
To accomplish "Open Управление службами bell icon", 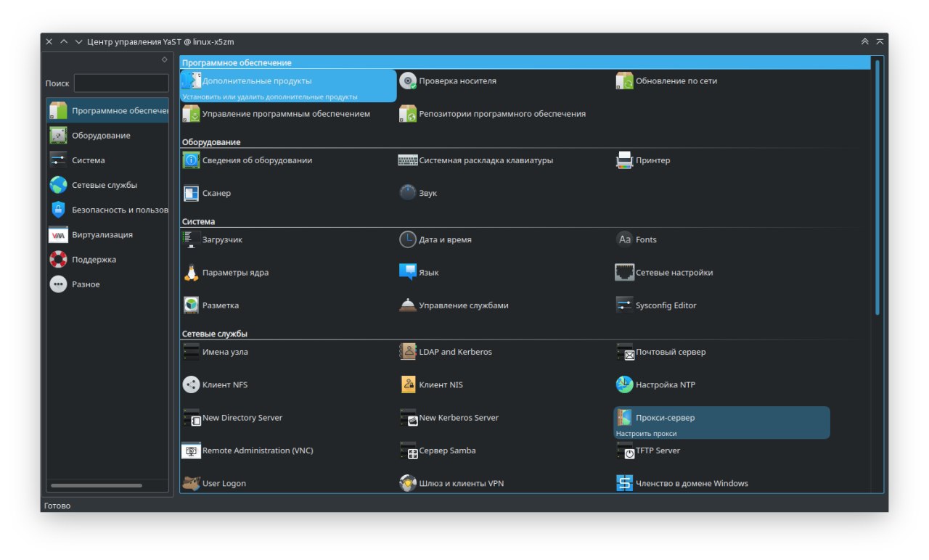I will pos(408,305).
